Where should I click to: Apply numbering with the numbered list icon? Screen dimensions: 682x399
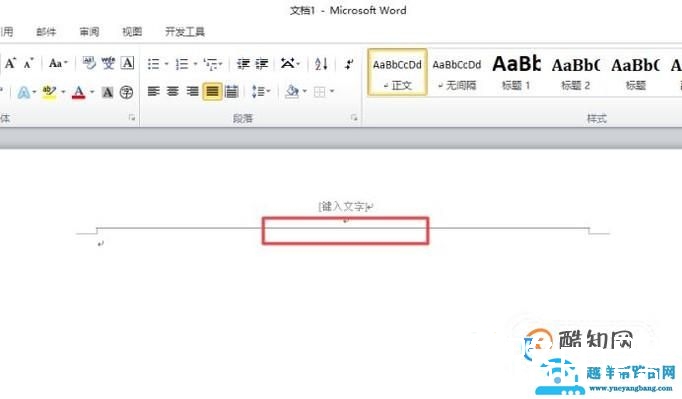(x=182, y=64)
